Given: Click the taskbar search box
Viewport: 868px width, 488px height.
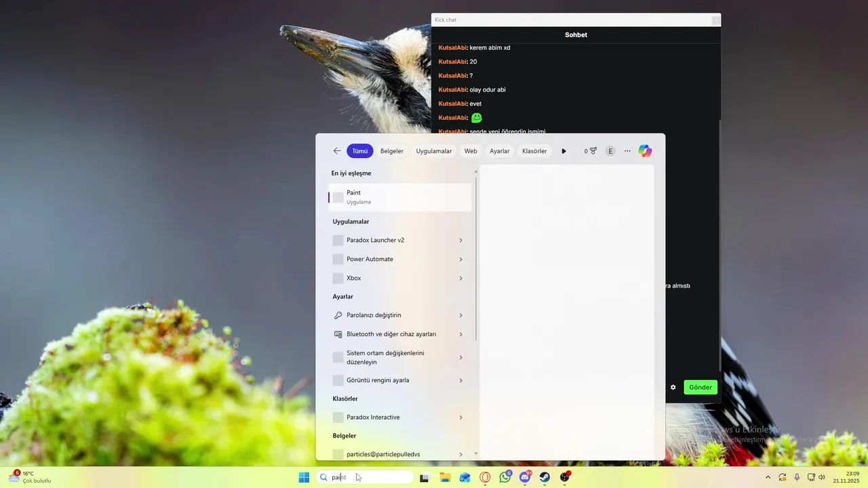Looking at the screenshot, I should point(366,477).
